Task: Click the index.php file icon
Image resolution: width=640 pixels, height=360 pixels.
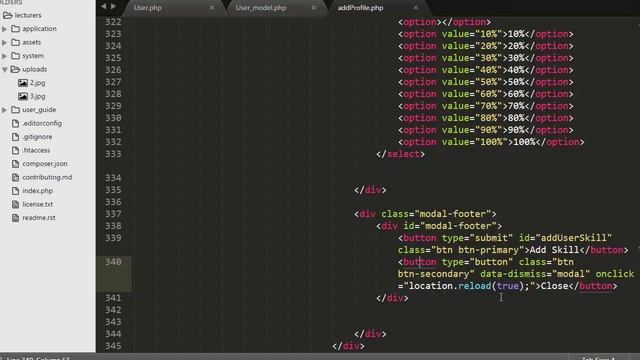Action: point(16,191)
